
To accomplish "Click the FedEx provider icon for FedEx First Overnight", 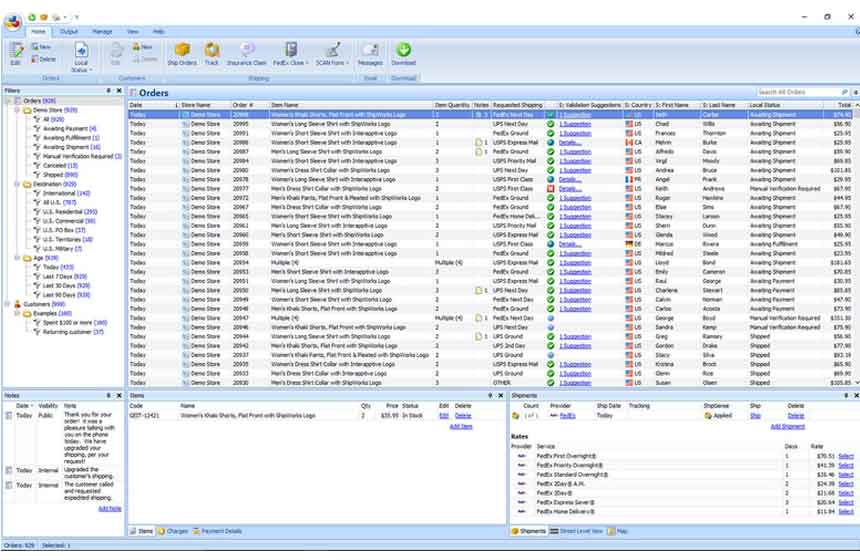I will coord(522,456).
